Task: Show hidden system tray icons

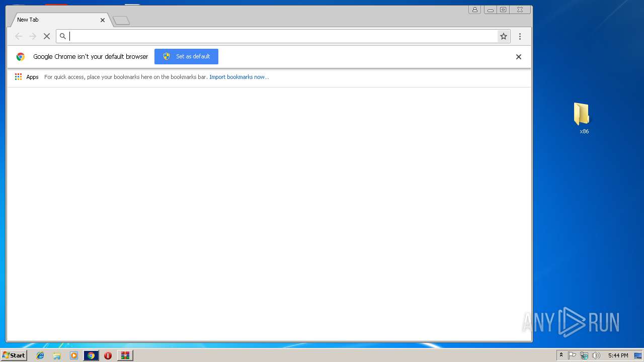Action: [561, 355]
